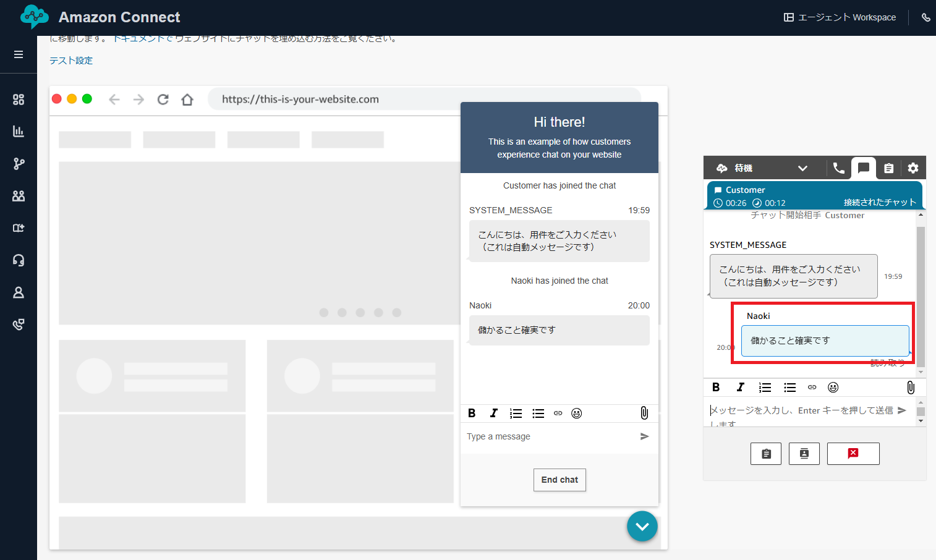Click the phone icon in the top header
The height and width of the screenshot is (560, 936).
[925, 17]
